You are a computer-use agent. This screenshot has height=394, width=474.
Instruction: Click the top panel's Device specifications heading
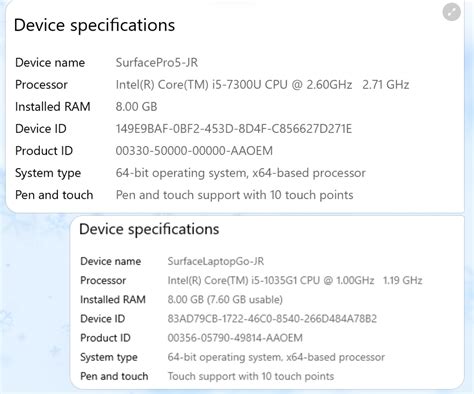click(x=94, y=25)
